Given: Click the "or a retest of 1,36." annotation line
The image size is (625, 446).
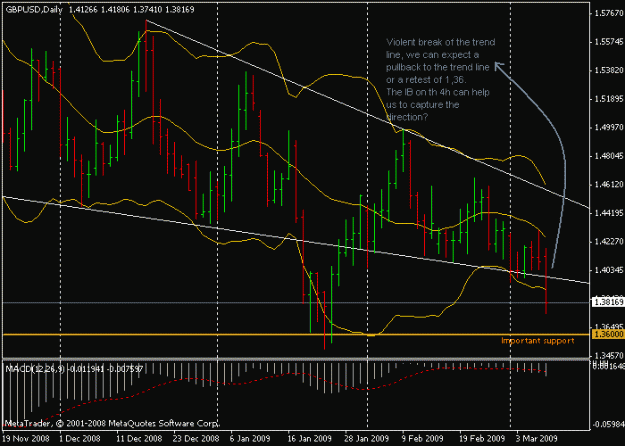Looking at the screenshot, I should click(426, 80).
